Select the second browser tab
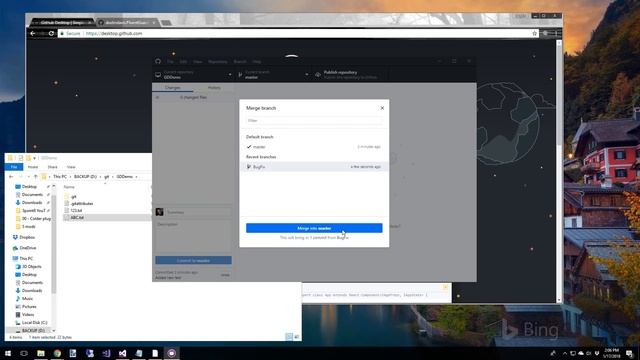640x360 pixels. [x=127, y=22]
